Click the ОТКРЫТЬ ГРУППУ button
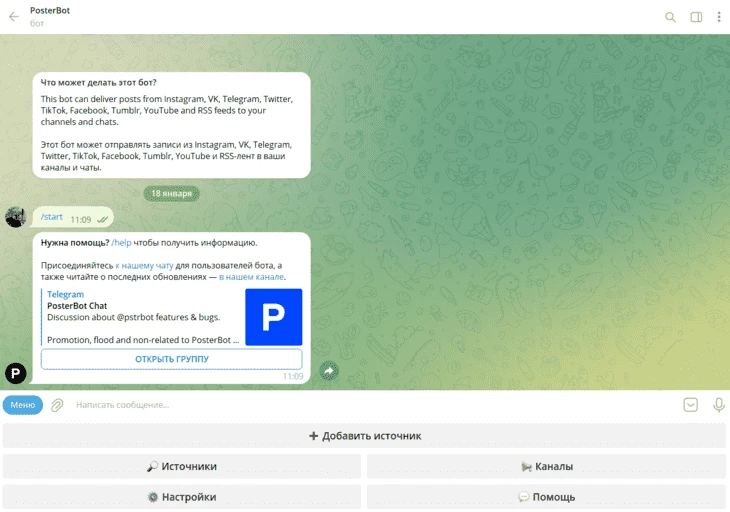 (x=171, y=359)
